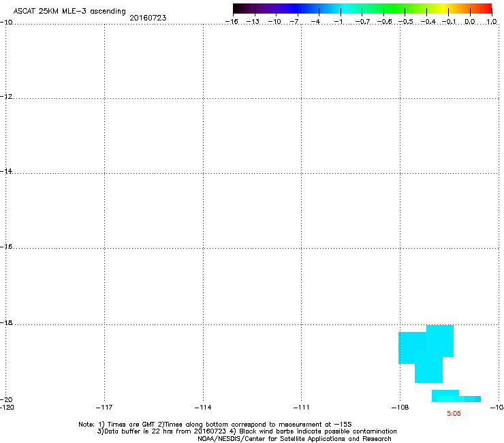
Task: Click the small cyan data strip near -20
Action: pos(456,396)
